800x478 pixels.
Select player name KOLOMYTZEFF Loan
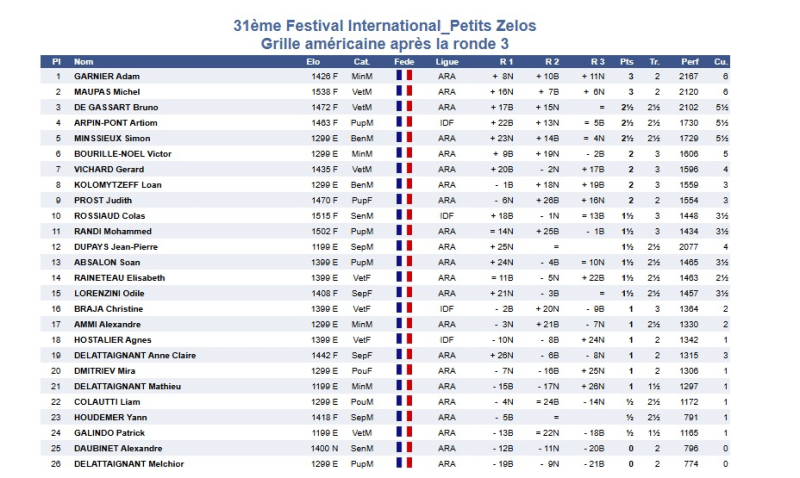point(116,184)
